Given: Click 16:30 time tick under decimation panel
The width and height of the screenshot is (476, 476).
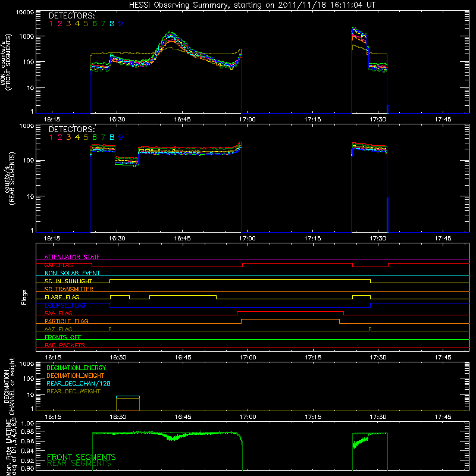Looking at the screenshot, I should tap(118, 417).
